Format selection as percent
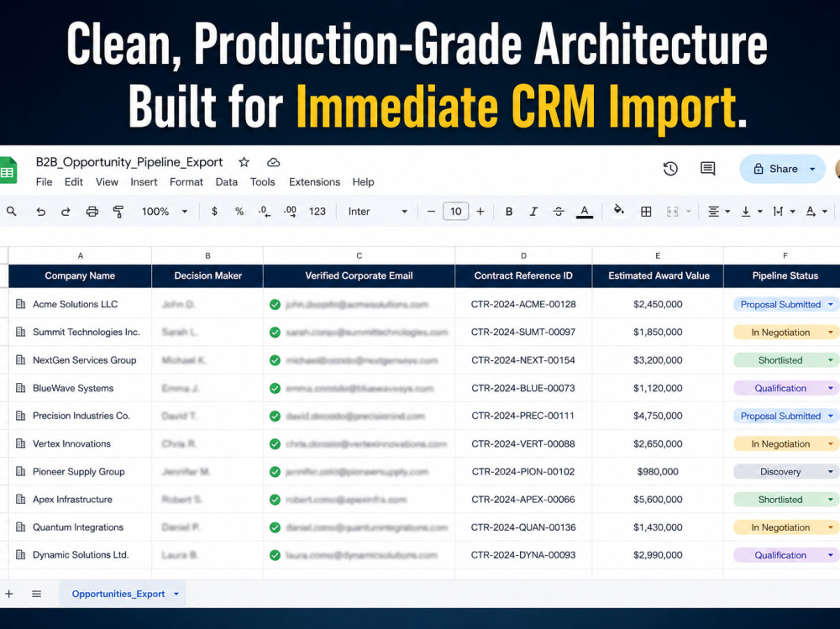This screenshot has height=629, width=840. (239, 212)
